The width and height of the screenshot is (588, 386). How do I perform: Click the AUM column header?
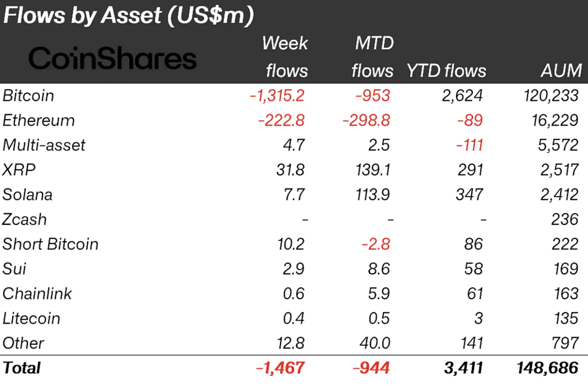pyautogui.click(x=561, y=70)
